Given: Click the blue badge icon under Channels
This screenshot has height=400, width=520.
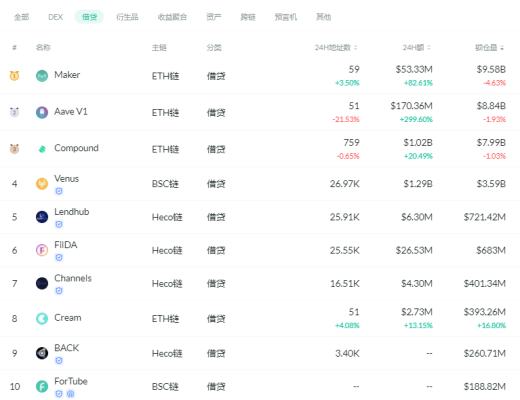Looking at the screenshot, I should click(59, 291).
